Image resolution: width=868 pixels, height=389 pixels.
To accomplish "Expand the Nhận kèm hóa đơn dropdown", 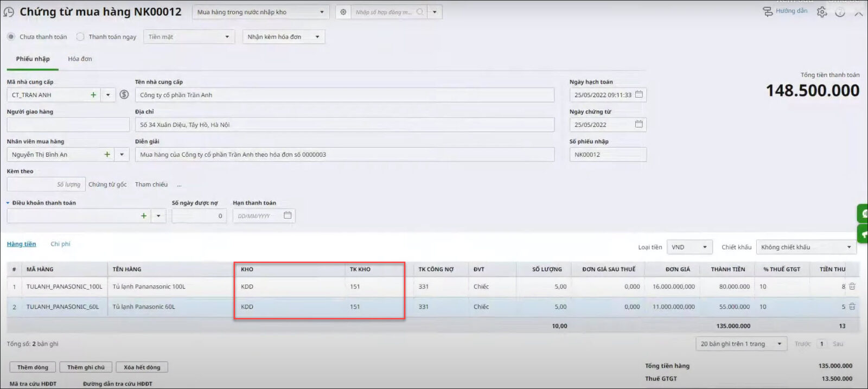I will (317, 37).
